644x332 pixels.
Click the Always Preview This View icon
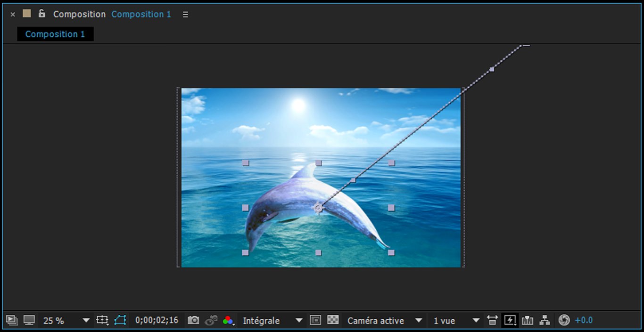click(x=12, y=321)
